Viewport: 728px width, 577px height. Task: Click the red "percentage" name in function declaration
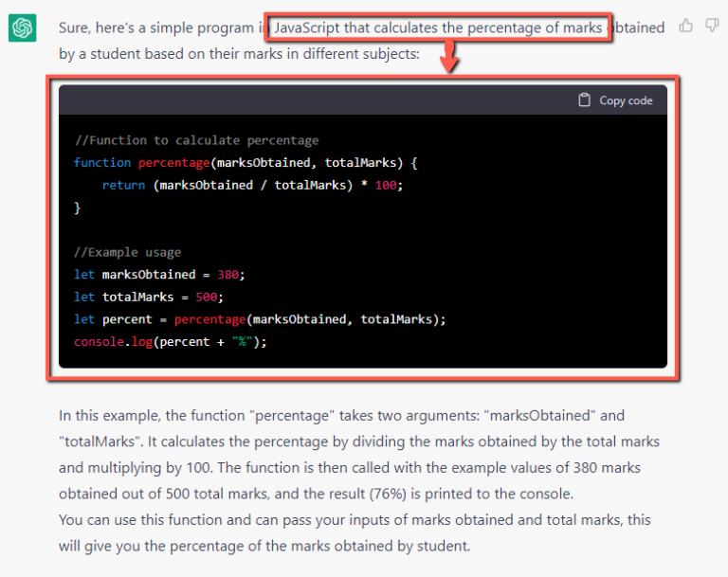tap(174, 163)
